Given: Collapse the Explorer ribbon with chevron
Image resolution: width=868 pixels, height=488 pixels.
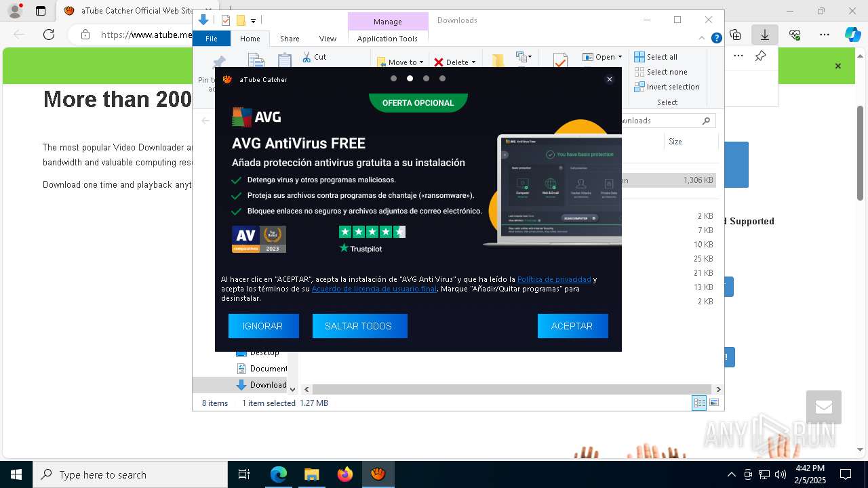Looking at the screenshot, I should (703, 39).
